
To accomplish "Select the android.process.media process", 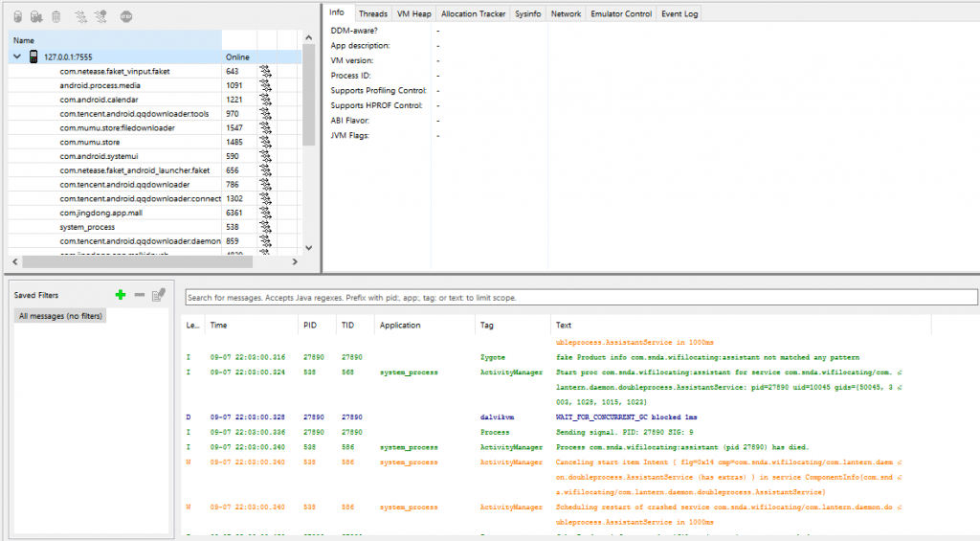I will point(100,85).
